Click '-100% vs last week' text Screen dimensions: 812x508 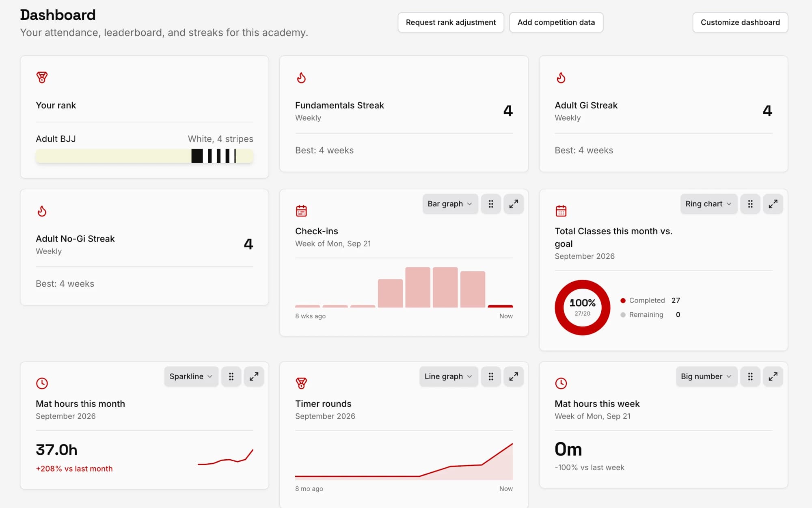590,467
